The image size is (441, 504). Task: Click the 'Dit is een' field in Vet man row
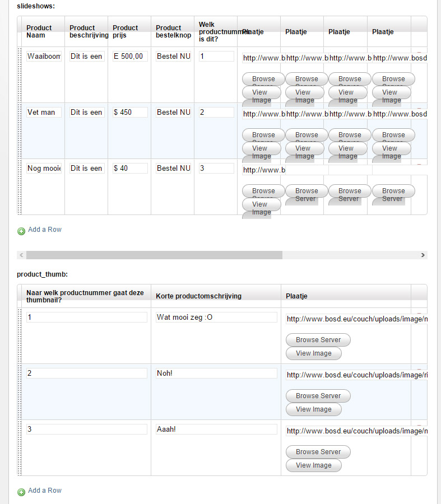(87, 112)
